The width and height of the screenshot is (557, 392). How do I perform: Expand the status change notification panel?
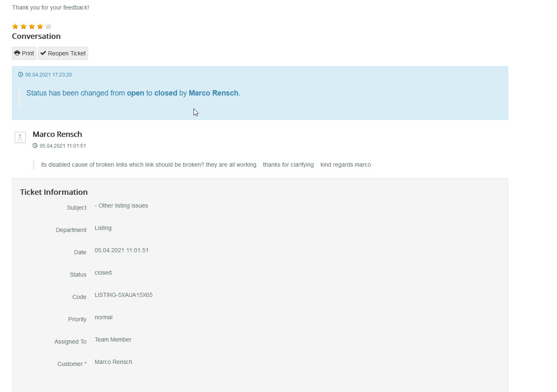coord(260,93)
